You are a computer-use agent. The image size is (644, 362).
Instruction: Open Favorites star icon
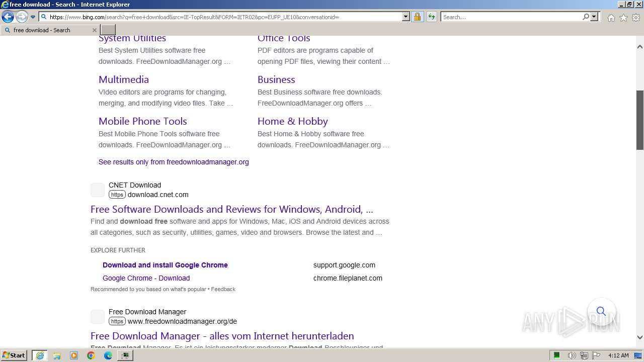pos(623,18)
